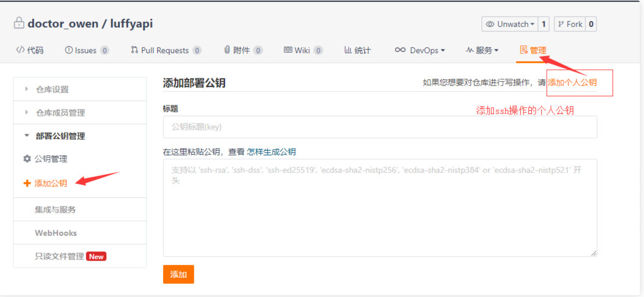Click the fork count 0

tap(591, 24)
